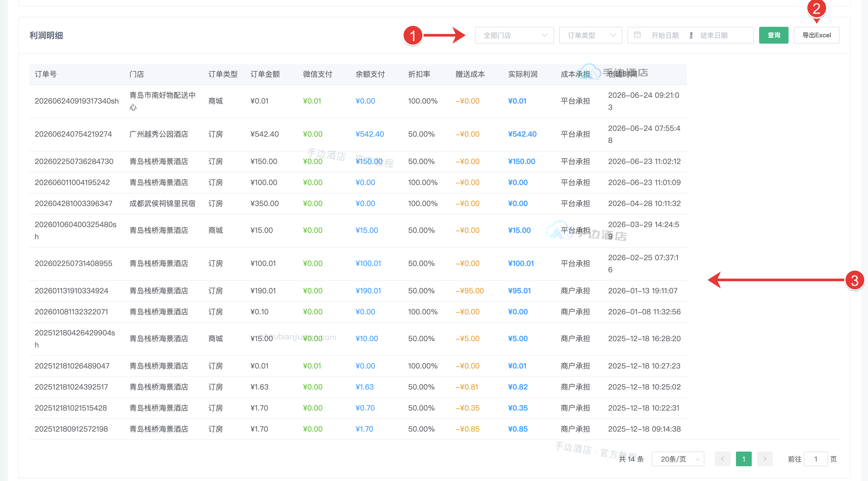Click actual profit ¥0.85
The image size is (868, 481).
518,429
